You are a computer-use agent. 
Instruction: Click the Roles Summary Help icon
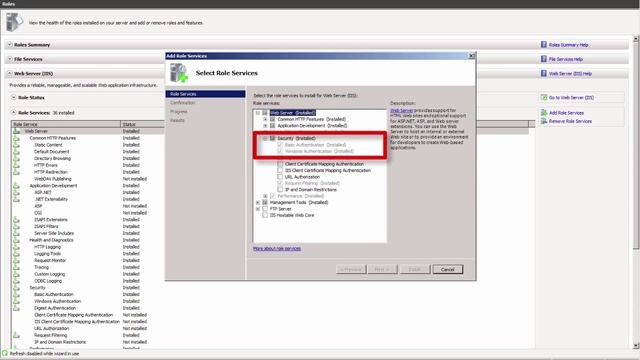coord(544,44)
